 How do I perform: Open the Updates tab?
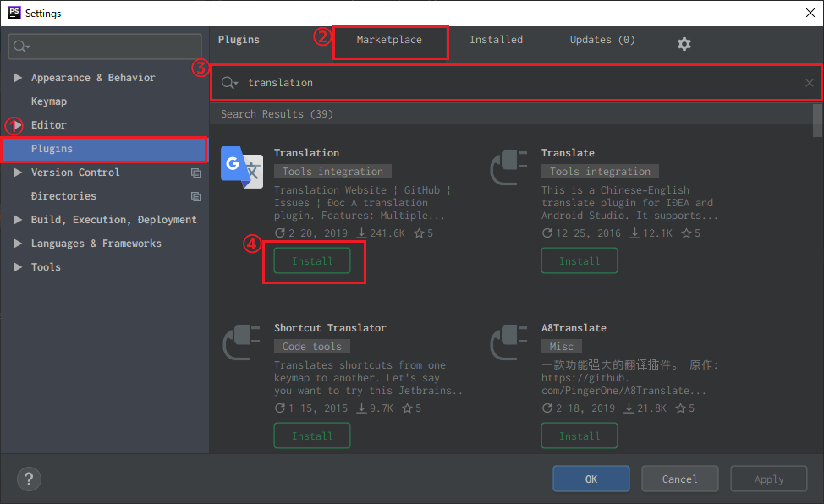(x=602, y=39)
